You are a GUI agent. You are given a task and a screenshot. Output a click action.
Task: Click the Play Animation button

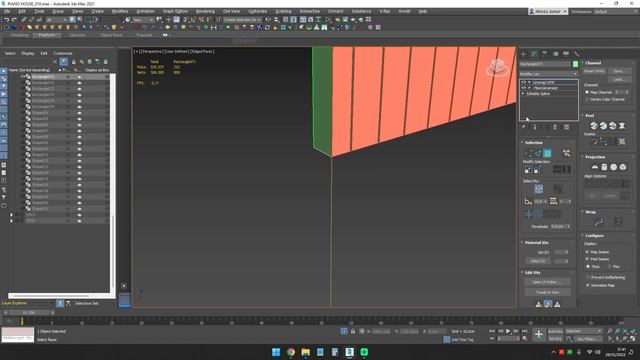click(508, 331)
